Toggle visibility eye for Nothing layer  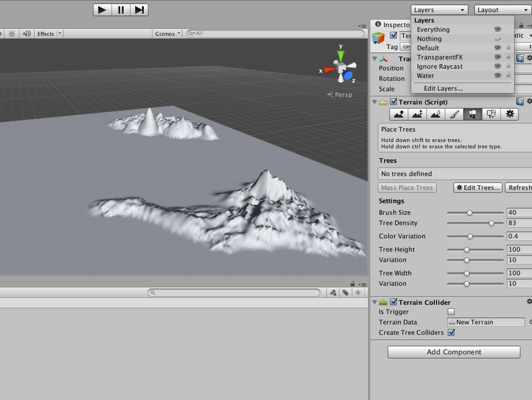498,39
